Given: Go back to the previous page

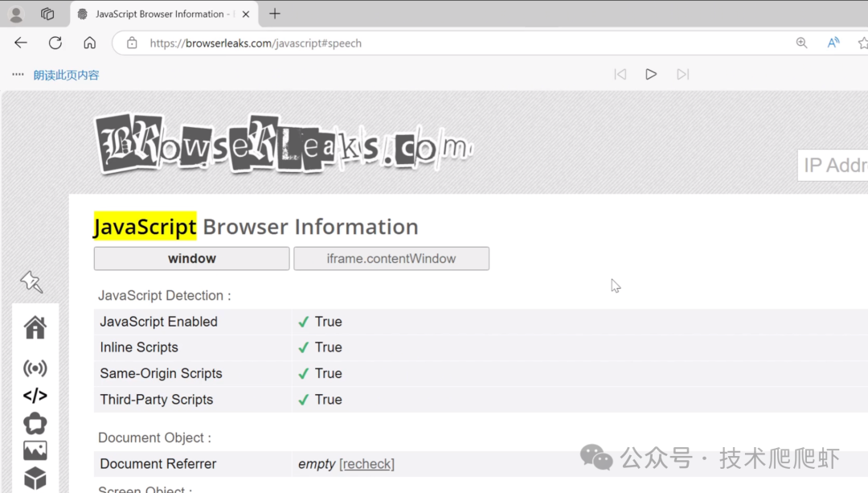Looking at the screenshot, I should click(x=21, y=43).
